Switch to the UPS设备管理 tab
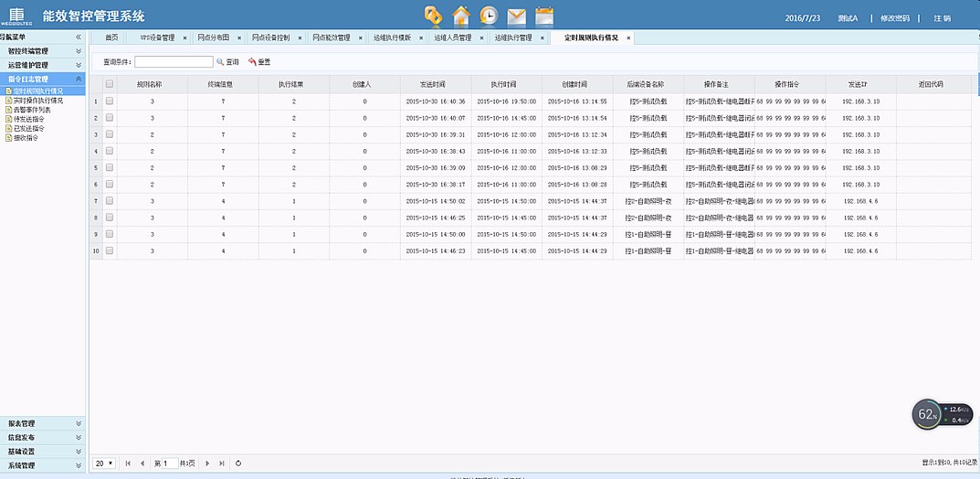This screenshot has height=479, width=980. [156, 37]
